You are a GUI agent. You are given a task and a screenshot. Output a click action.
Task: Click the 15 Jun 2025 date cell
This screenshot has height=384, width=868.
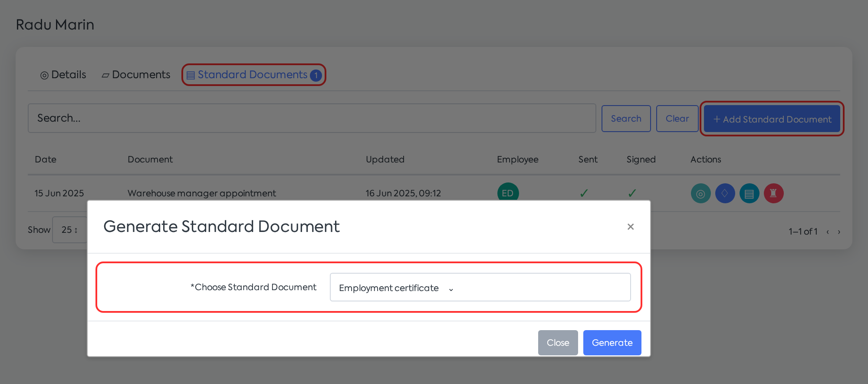pyautogui.click(x=59, y=193)
